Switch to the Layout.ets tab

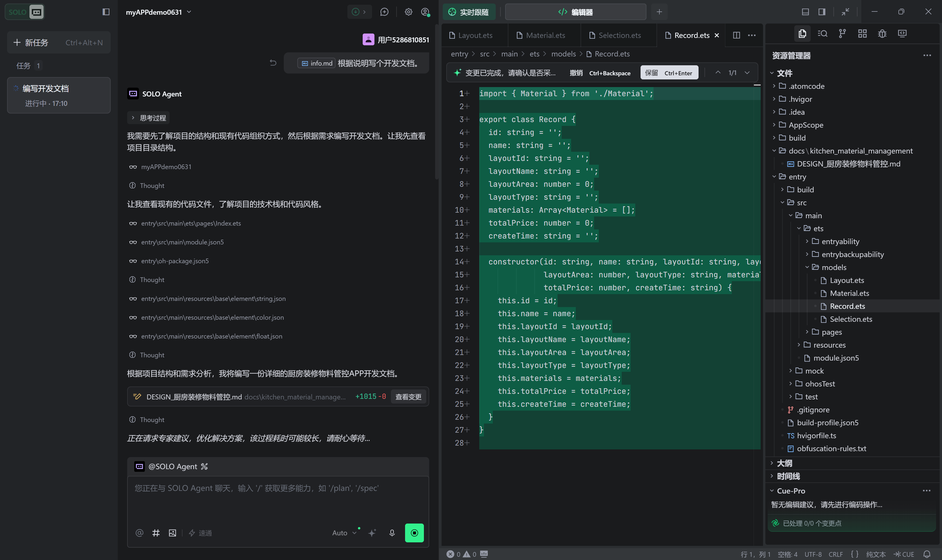click(x=475, y=35)
